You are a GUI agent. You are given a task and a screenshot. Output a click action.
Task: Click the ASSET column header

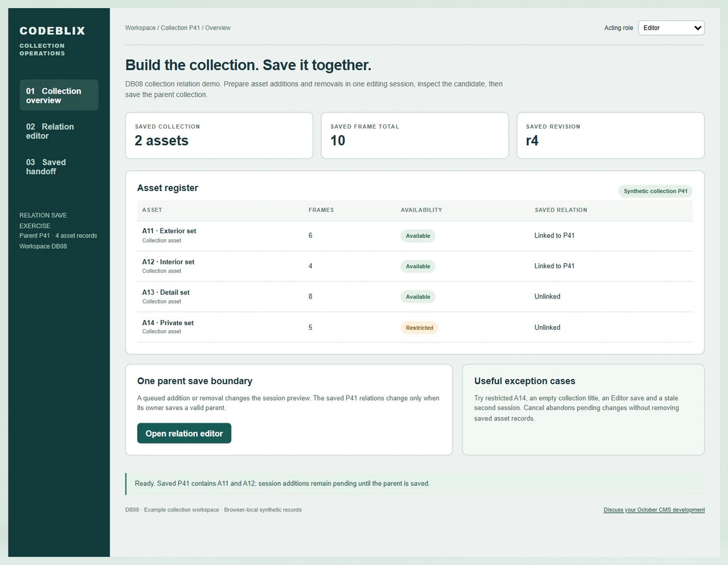coord(152,210)
